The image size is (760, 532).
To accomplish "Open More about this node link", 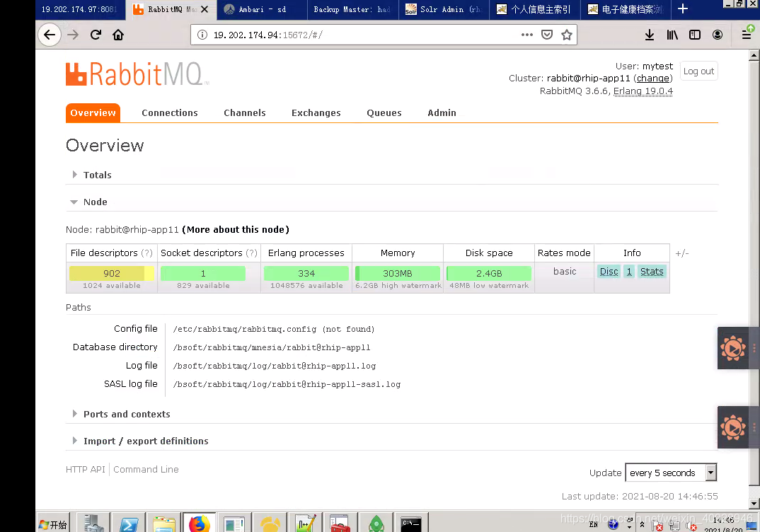I will [x=236, y=230].
